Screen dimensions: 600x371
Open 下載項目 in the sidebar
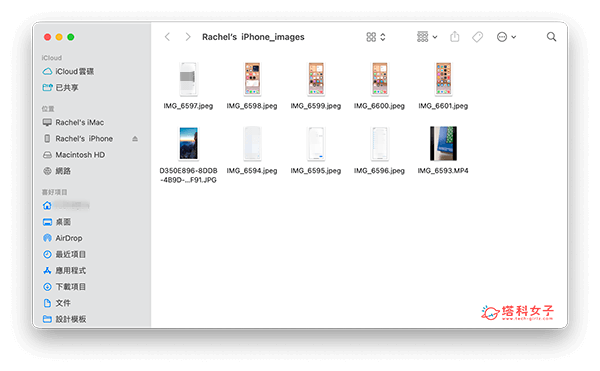pyautogui.click(x=64, y=287)
